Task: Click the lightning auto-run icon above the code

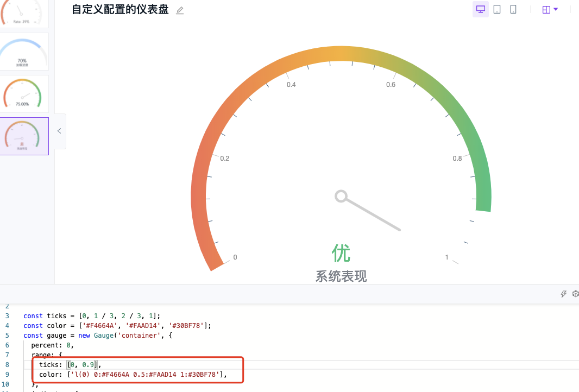Action: 563,294
